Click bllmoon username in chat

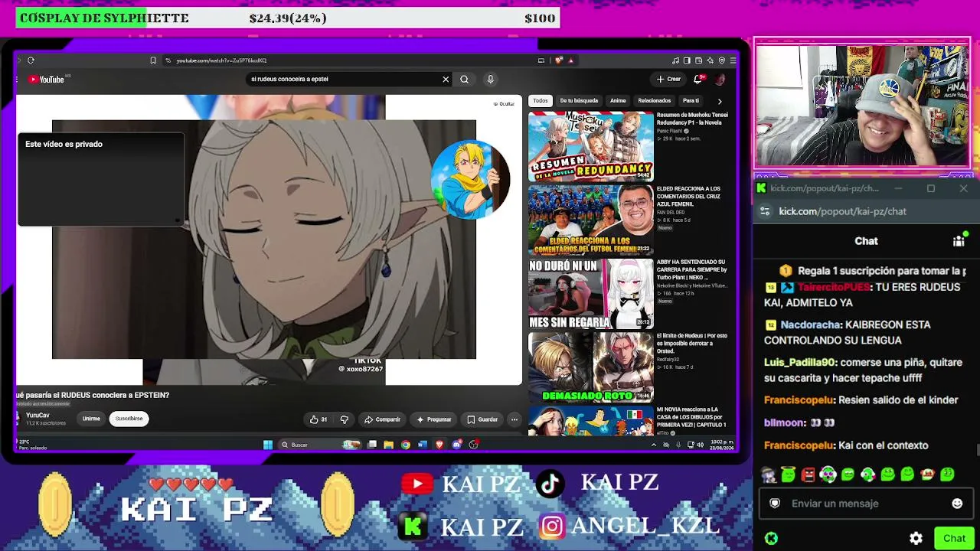point(784,422)
